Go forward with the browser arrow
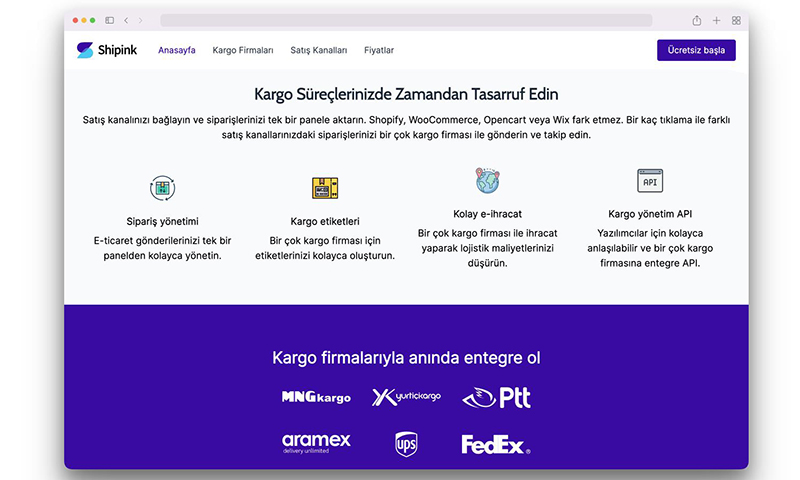 click(140, 20)
